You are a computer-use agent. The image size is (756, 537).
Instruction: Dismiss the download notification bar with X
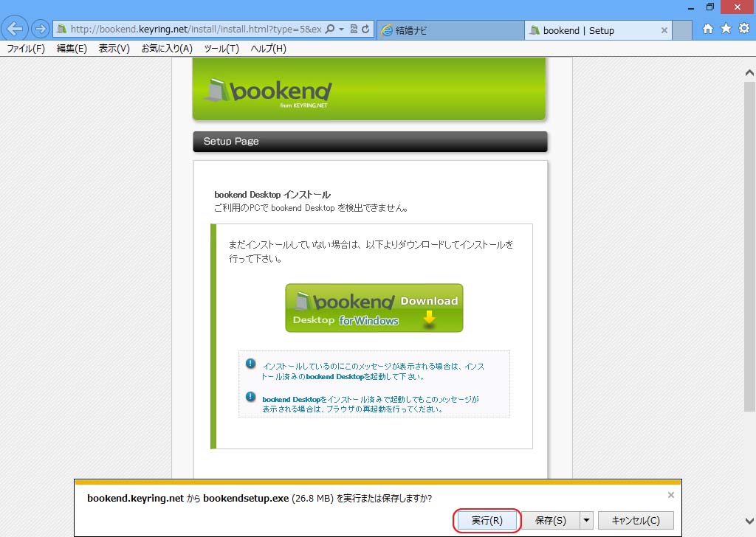pos(670,495)
